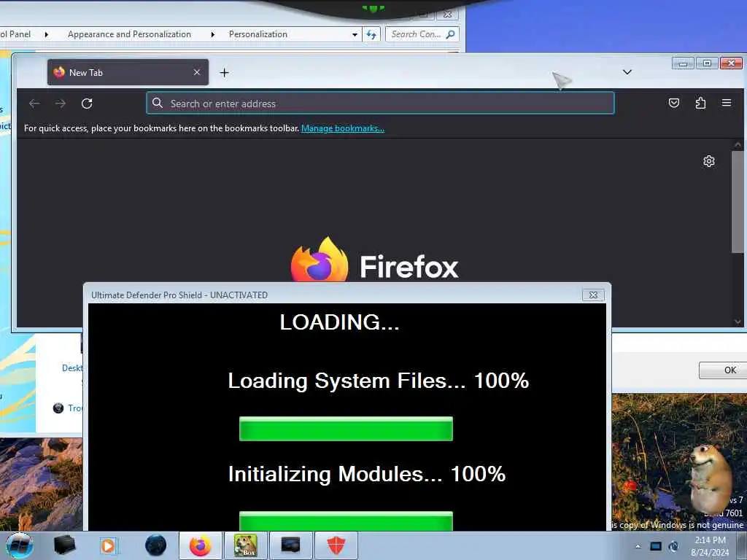Screen dimensions: 747x560
Task: Close the New Tab tab
Action: pos(197,72)
